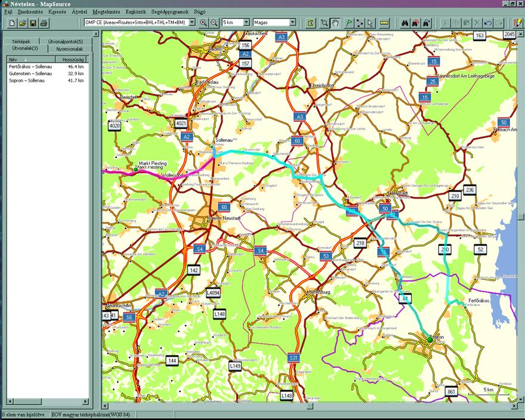525x420 pixels.
Task: Click the Wiener Neustadt label on map
Action: [225, 218]
